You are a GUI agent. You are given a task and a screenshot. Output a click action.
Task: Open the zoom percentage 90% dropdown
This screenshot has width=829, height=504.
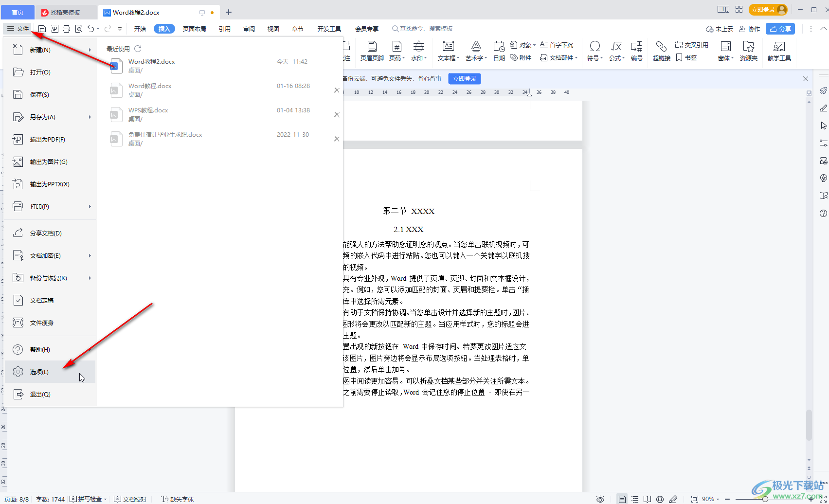[x=710, y=499]
